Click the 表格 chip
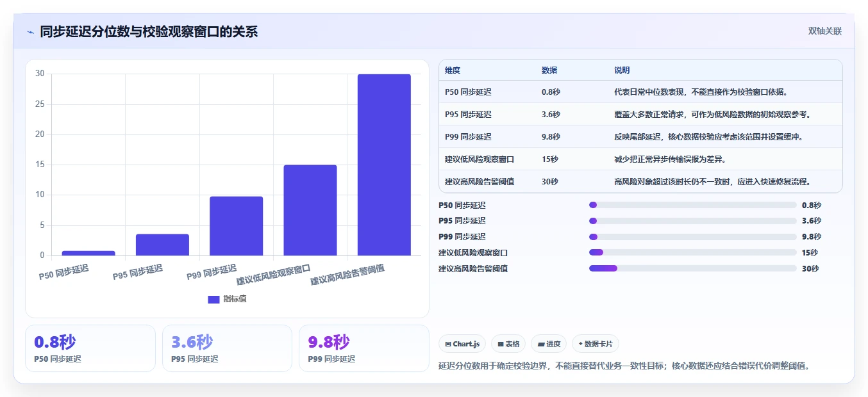 (x=508, y=344)
